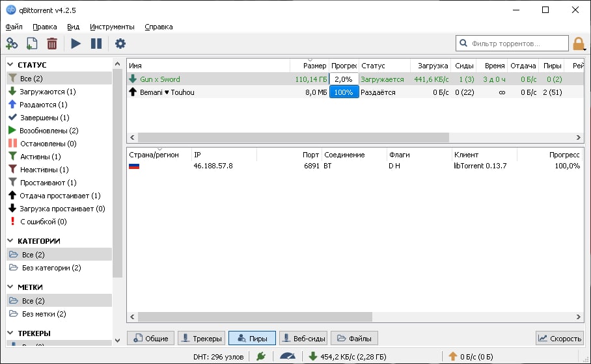Open the Справка menu
This screenshot has height=364, width=591.
coord(159,27)
